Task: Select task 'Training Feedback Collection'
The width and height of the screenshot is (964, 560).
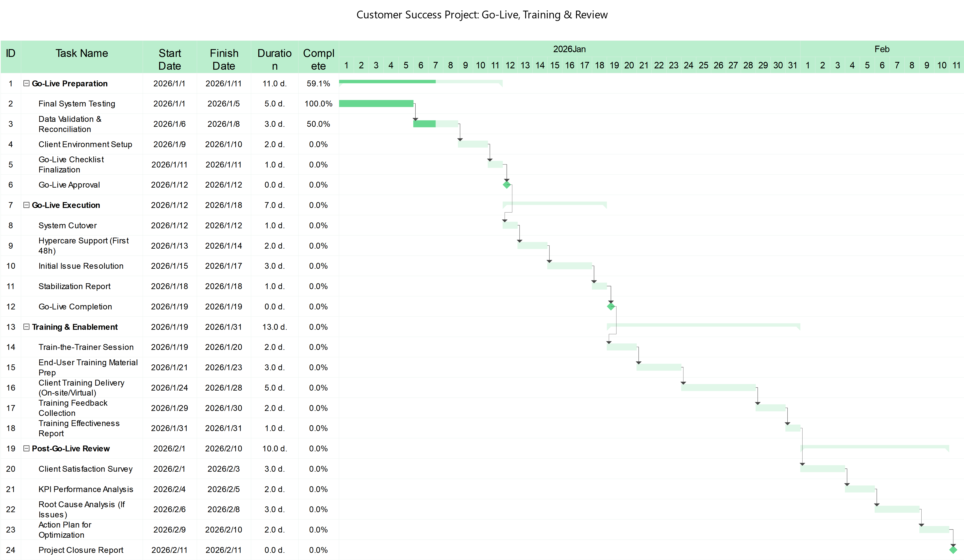Action: (x=73, y=408)
